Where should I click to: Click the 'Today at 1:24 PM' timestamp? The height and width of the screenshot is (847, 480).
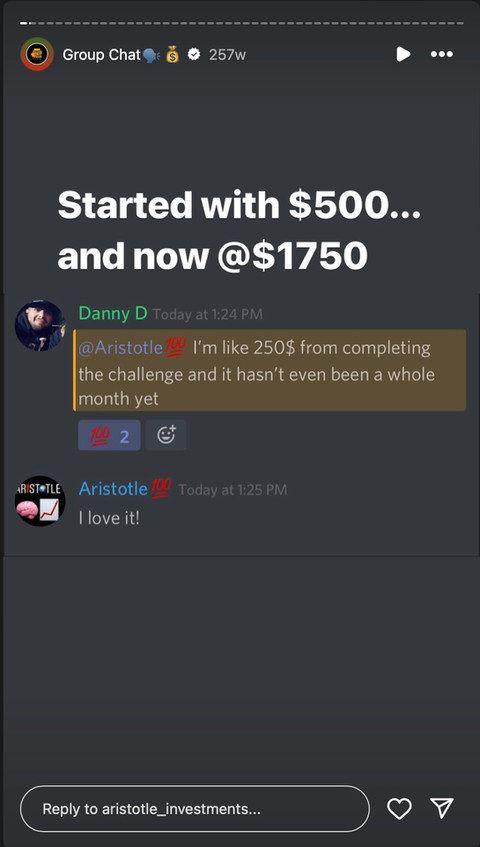point(207,315)
